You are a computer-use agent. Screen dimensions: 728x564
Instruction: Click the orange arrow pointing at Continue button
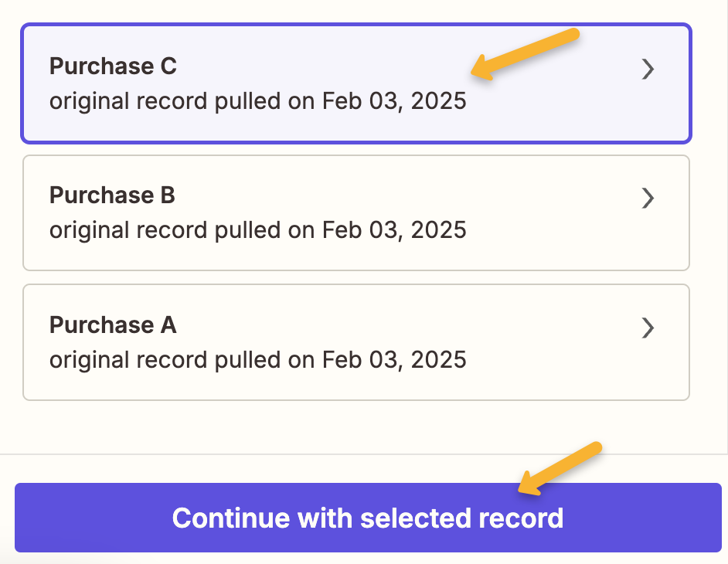(x=560, y=467)
